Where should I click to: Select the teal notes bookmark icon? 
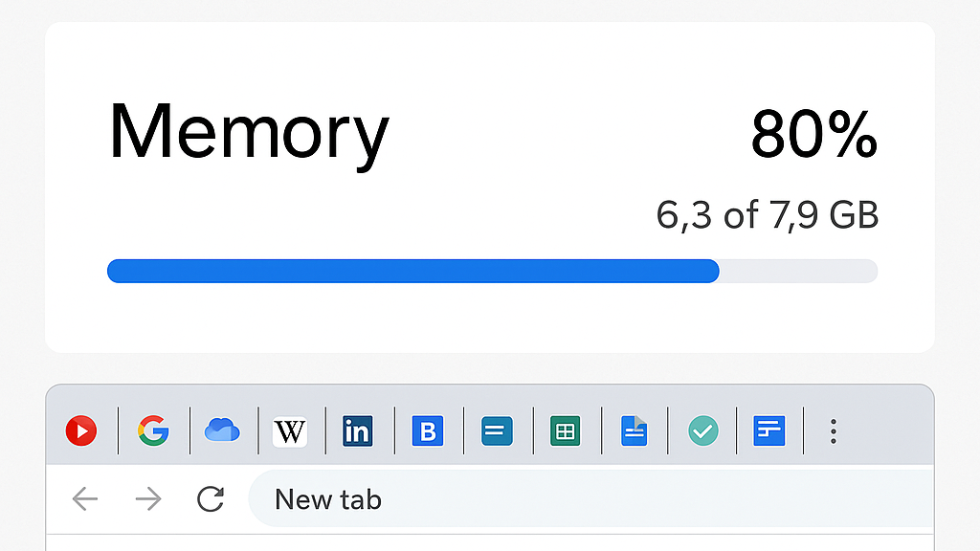497,430
